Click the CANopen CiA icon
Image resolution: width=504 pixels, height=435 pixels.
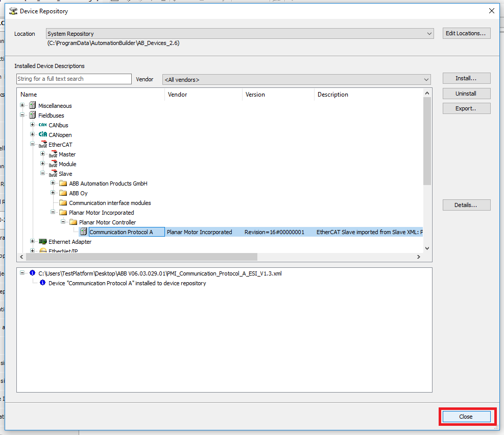43,135
